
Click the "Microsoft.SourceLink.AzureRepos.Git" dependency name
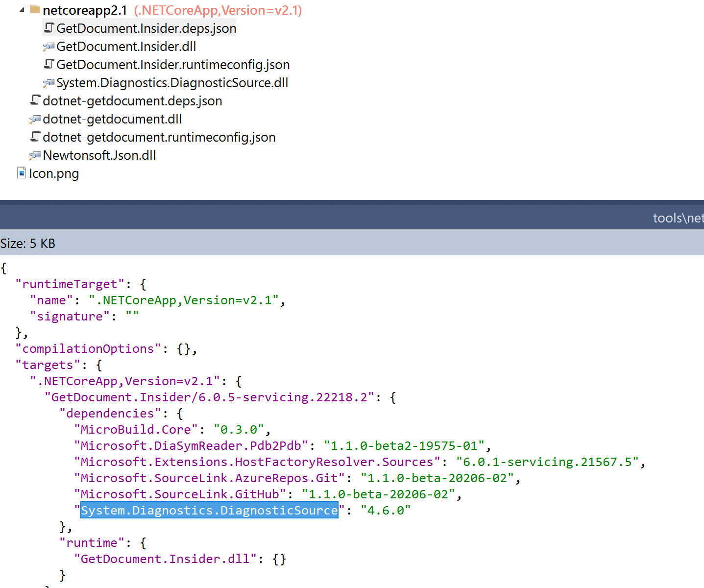pos(210,478)
